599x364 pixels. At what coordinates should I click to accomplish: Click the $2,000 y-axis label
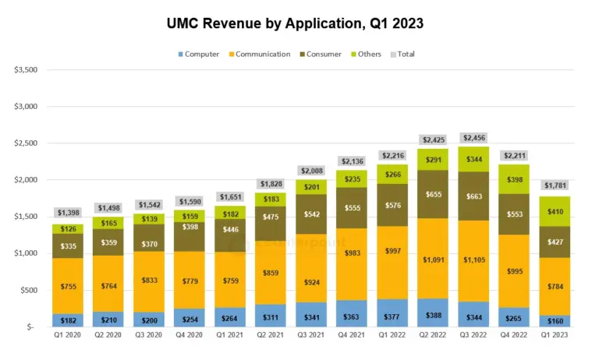click(26, 180)
